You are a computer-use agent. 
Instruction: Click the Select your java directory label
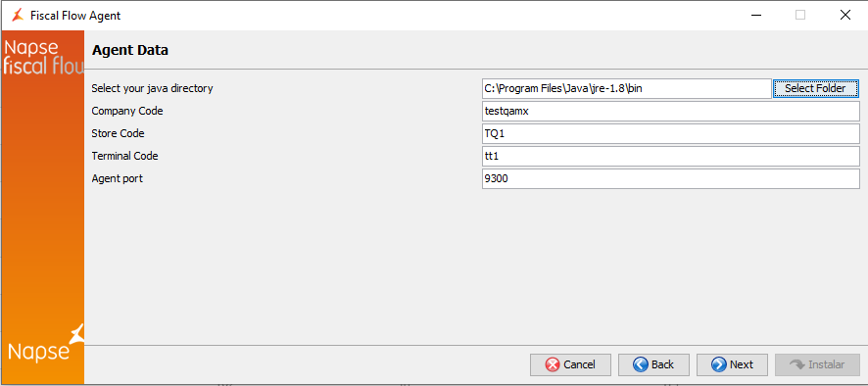pos(152,88)
